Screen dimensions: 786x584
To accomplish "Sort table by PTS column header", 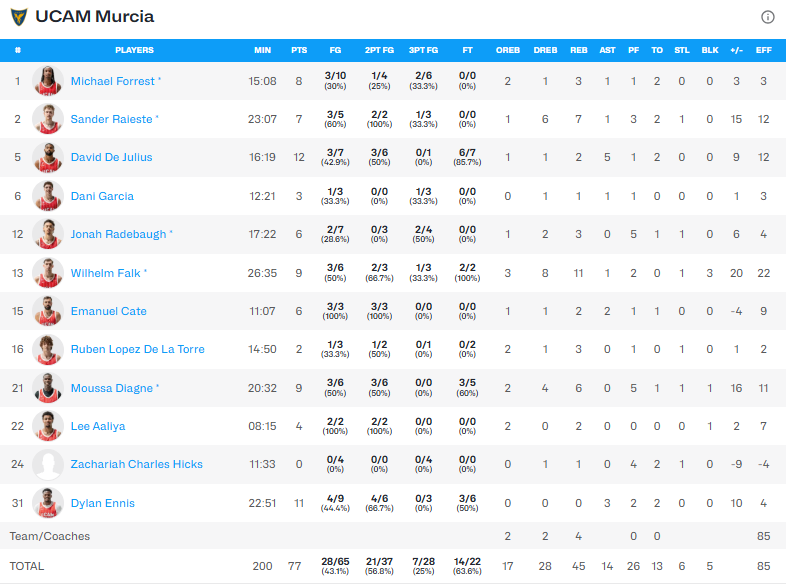I will [x=299, y=50].
